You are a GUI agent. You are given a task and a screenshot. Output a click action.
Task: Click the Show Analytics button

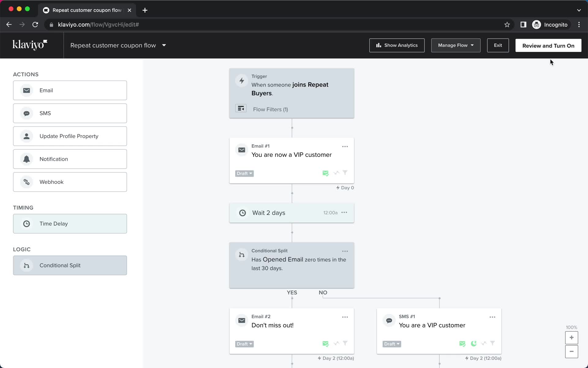tap(397, 45)
